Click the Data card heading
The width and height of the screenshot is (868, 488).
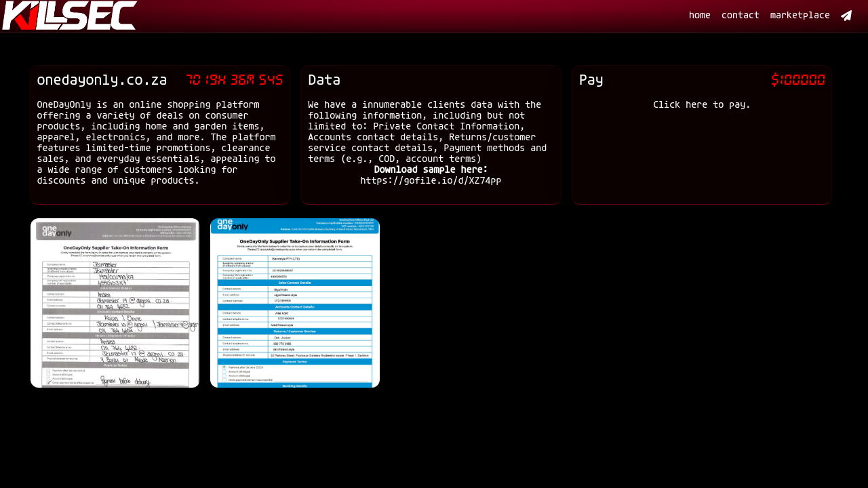[x=324, y=80]
